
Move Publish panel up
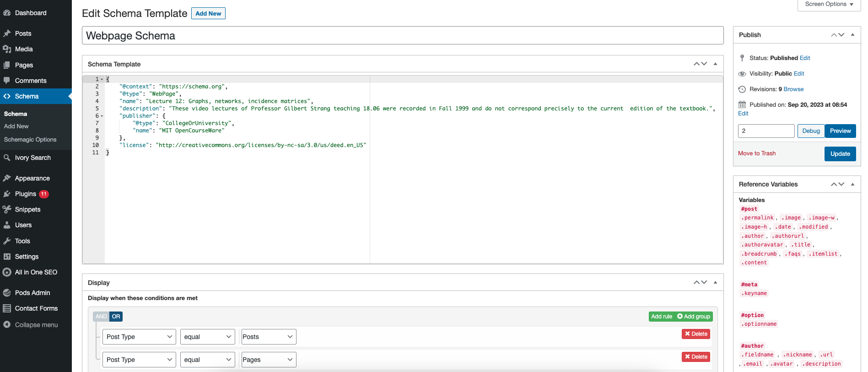pyautogui.click(x=834, y=35)
